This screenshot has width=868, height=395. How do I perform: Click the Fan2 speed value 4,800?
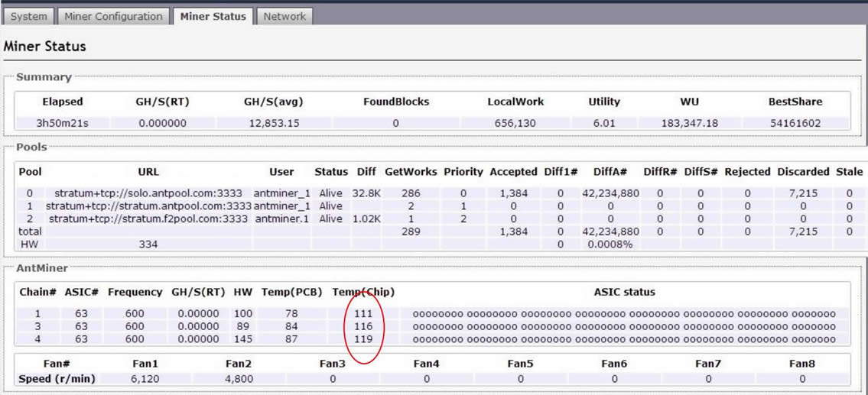point(239,379)
